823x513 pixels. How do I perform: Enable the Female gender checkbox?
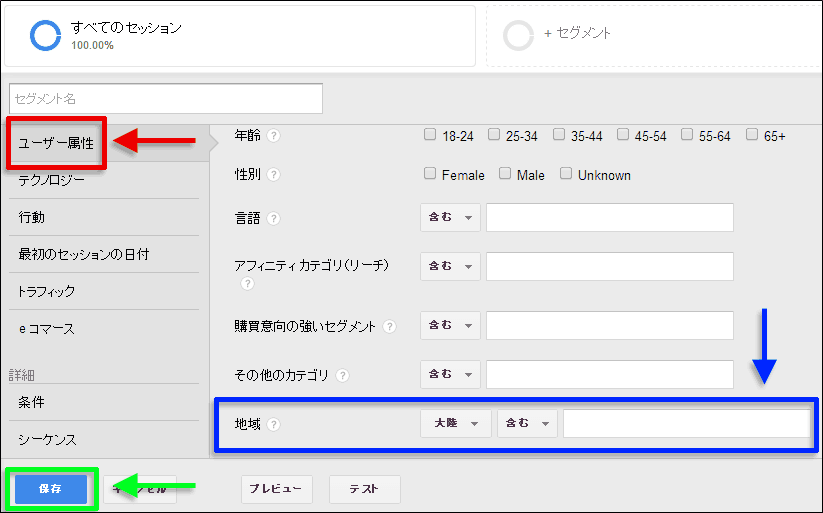point(430,174)
